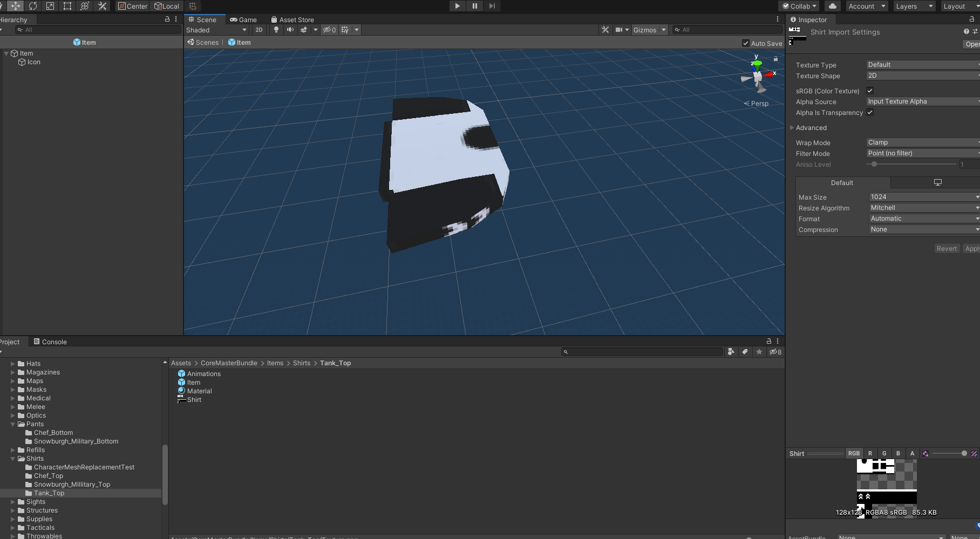This screenshot has height=539, width=980.
Task: Toggle scene audio speaker icon
Action: pyautogui.click(x=290, y=30)
